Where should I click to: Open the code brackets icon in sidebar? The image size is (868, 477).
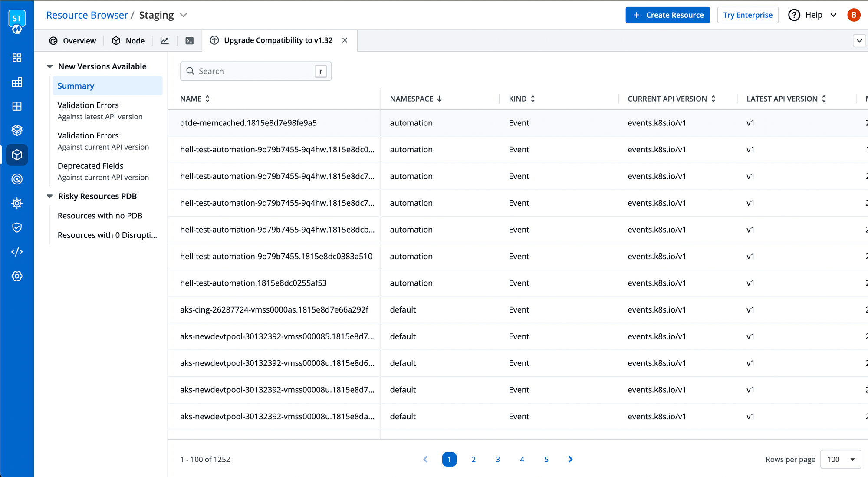point(17,252)
